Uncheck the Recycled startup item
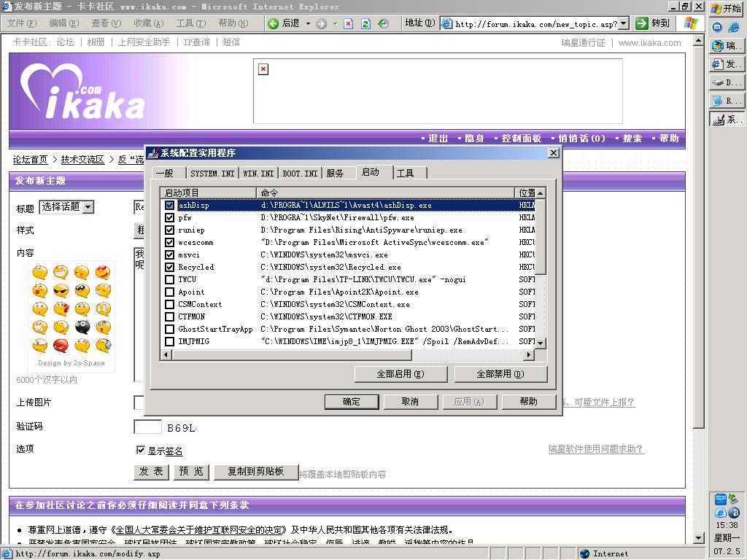 [x=169, y=267]
